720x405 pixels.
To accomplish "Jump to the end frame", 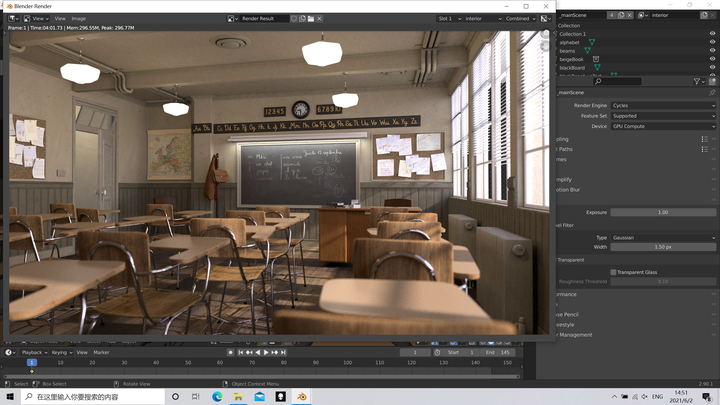I will point(283,353).
